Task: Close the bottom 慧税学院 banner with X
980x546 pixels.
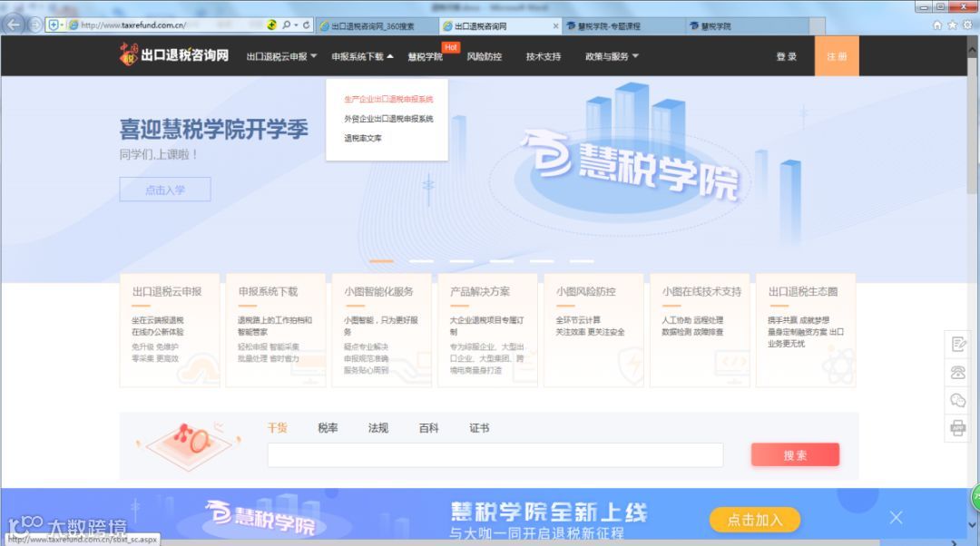Action: [x=897, y=517]
